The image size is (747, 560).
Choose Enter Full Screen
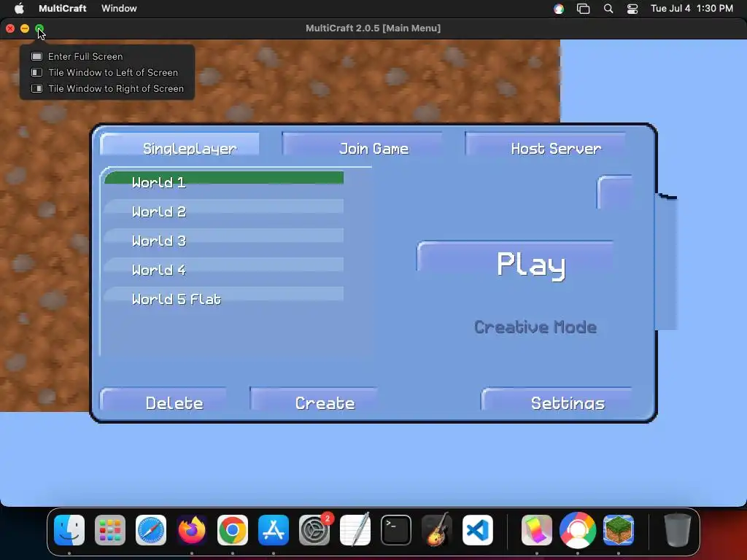click(107, 56)
